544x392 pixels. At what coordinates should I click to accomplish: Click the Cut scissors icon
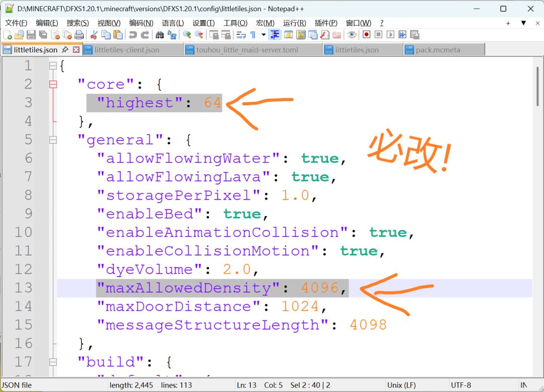(94, 35)
